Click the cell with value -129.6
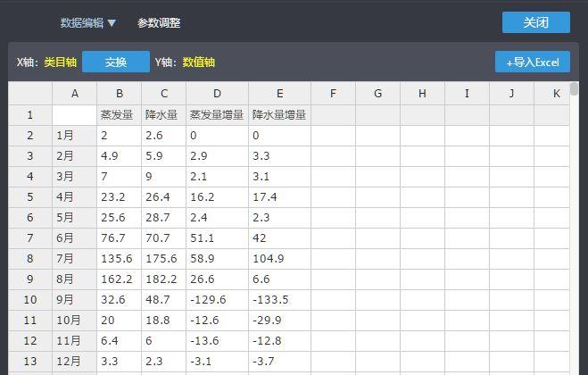Screen dimensions: 588x375 [x=217, y=299]
